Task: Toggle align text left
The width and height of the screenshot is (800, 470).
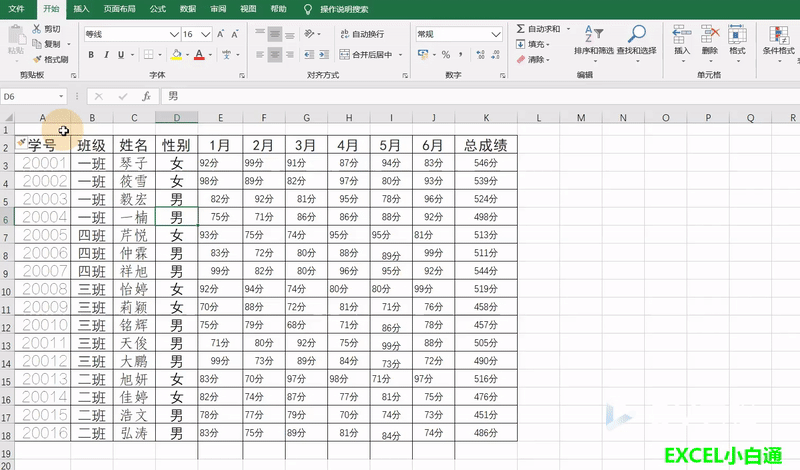Action: [260, 55]
